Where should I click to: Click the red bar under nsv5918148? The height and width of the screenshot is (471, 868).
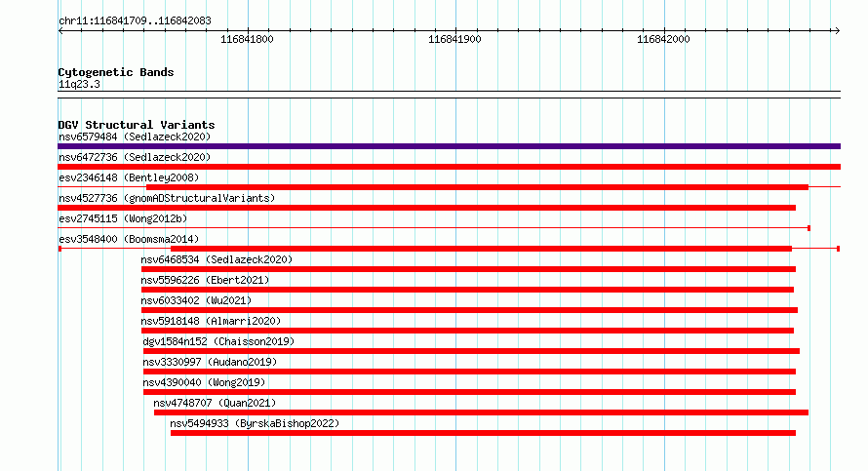pyautogui.click(x=467, y=331)
